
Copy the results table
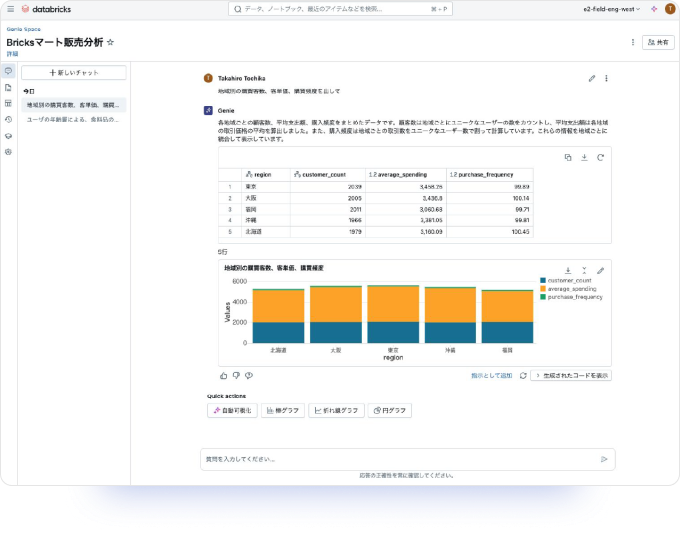(568, 157)
